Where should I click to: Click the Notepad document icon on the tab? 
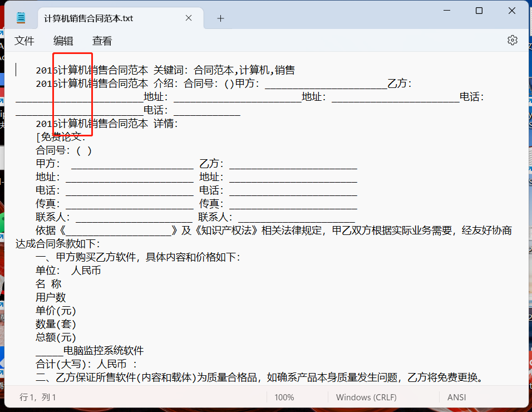[21, 17]
